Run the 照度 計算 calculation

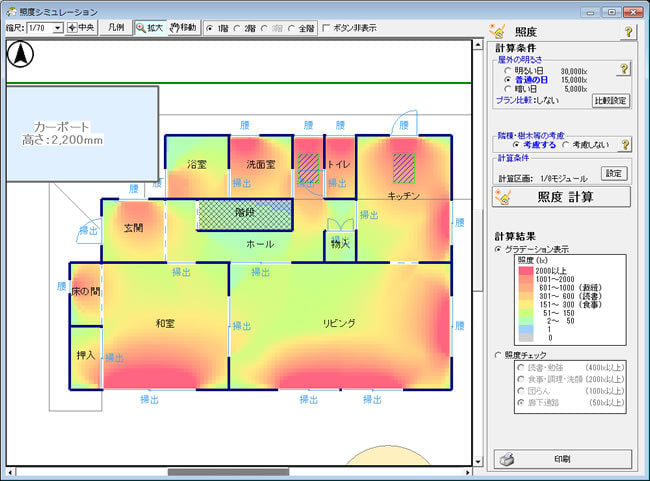pos(562,196)
